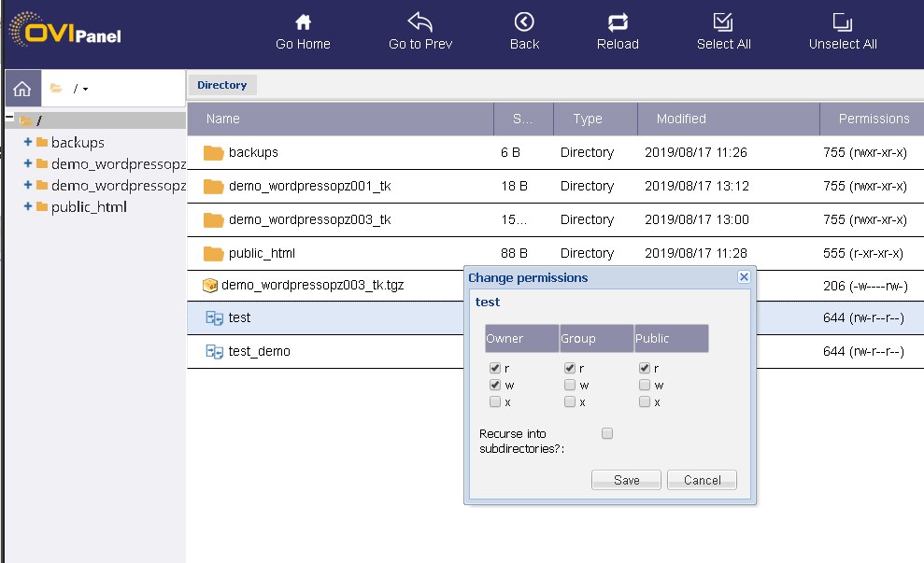Uncheck the read permission for Public

click(x=645, y=368)
